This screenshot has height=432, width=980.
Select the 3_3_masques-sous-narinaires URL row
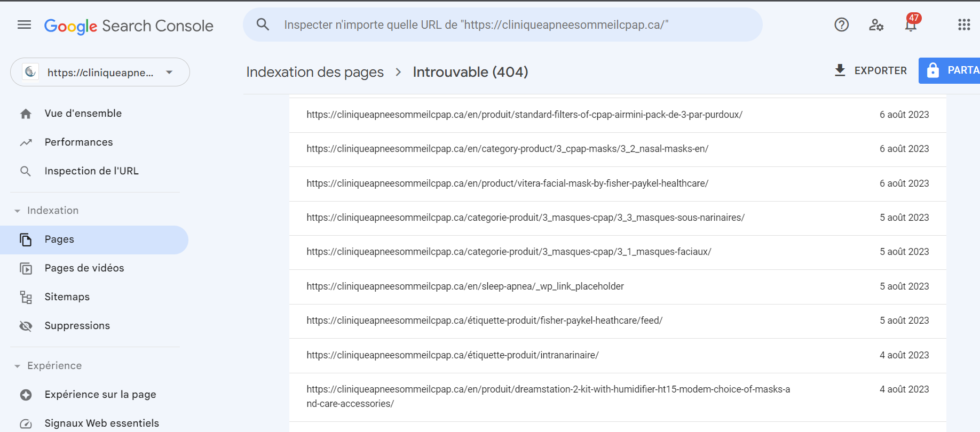(x=618, y=218)
